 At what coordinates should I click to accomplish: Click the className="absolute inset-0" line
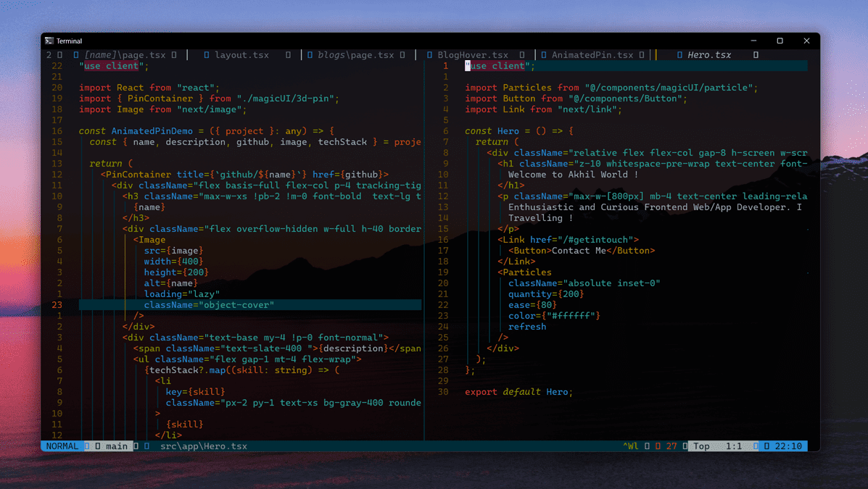tap(584, 283)
